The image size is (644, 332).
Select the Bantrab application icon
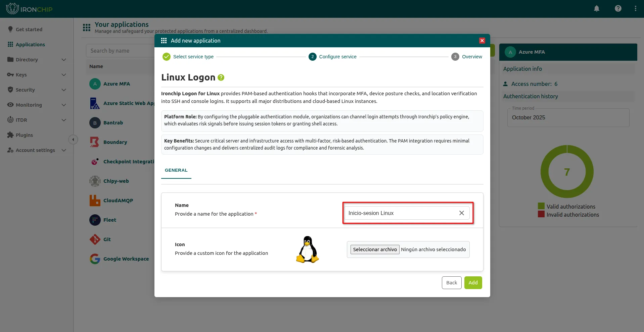(95, 123)
